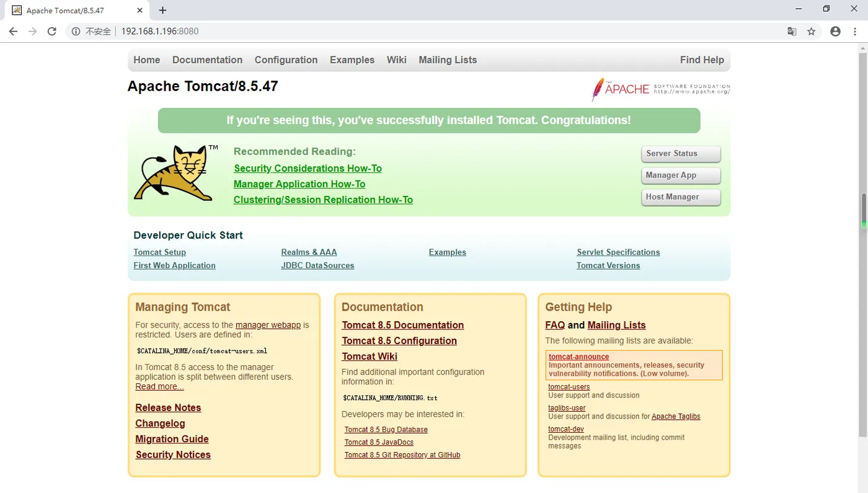Open the Chrome profile avatar
The width and height of the screenshot is (868, 493).
pos(835,31)
